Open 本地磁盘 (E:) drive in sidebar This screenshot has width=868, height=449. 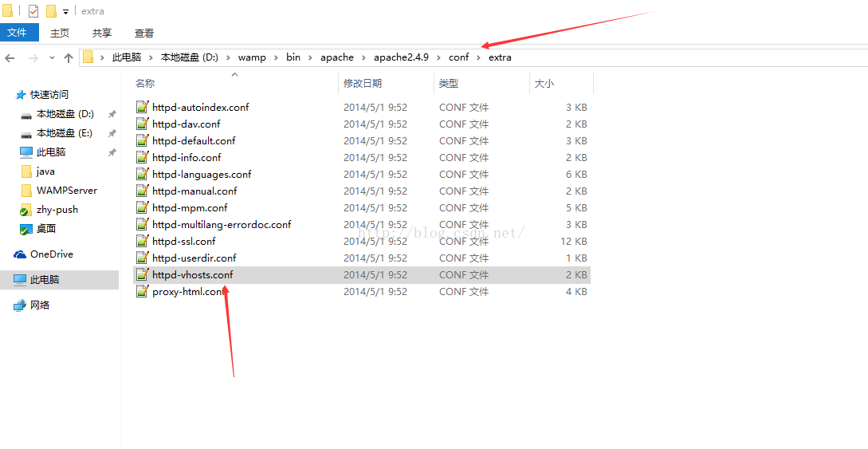tap(65, 133)
